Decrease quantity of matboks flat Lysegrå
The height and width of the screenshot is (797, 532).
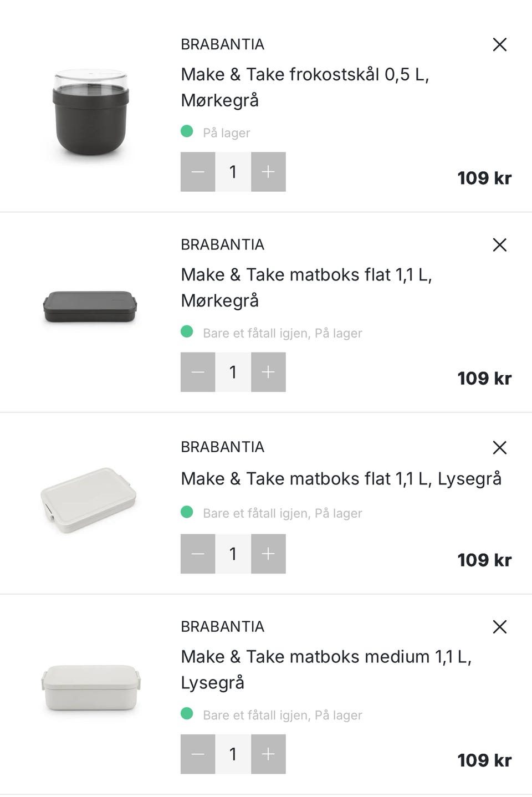point(198,554)
